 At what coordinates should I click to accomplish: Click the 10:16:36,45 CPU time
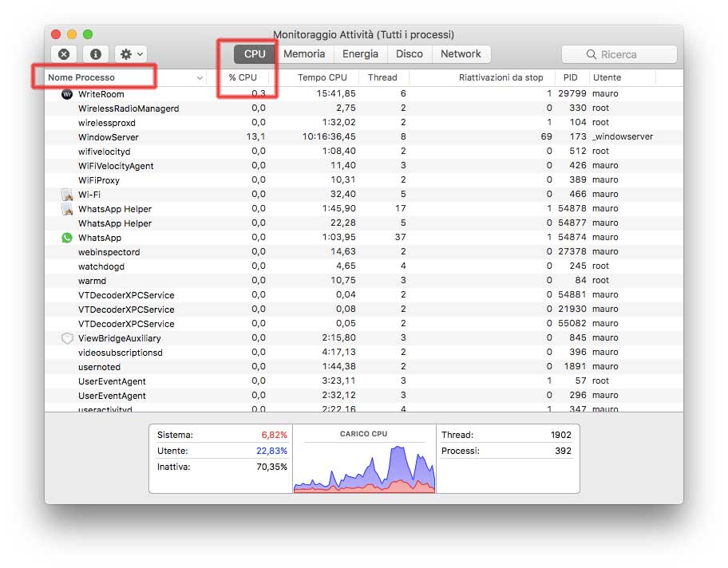[329, 136]
